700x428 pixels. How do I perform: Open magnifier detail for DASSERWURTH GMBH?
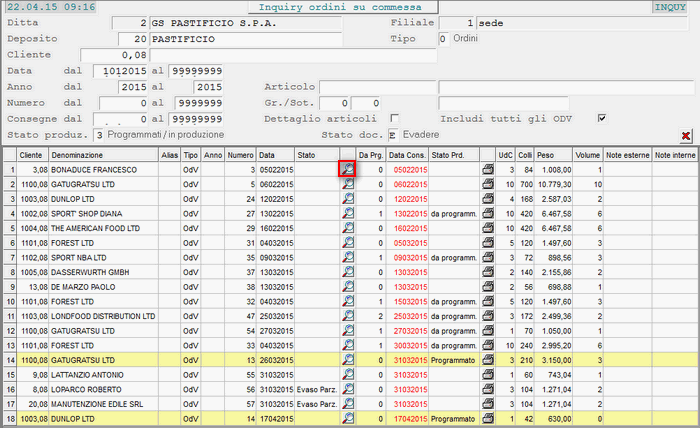[348, 272]
